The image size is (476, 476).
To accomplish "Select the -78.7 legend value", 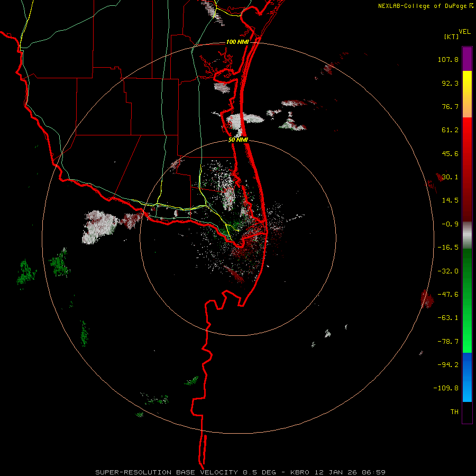I will coord(448,342).
